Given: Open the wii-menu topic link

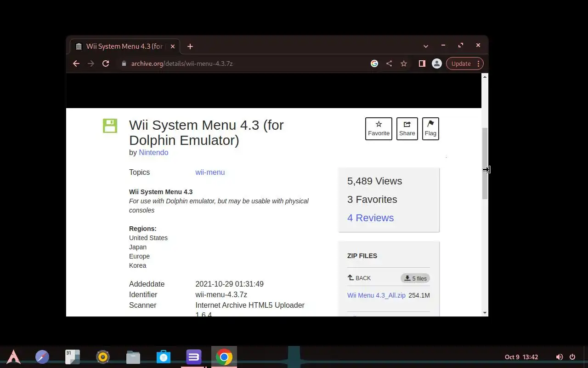Looking at the screenshot, I should coord(210,172).
